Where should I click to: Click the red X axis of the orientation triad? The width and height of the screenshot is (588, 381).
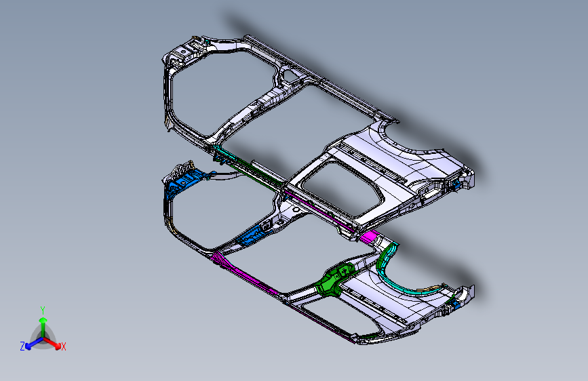[54, 344]
